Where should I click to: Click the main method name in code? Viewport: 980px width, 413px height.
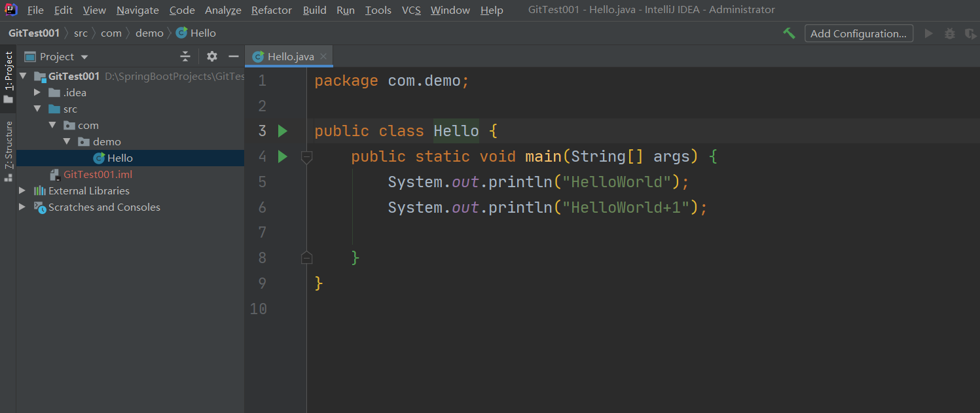pos(543,156)
